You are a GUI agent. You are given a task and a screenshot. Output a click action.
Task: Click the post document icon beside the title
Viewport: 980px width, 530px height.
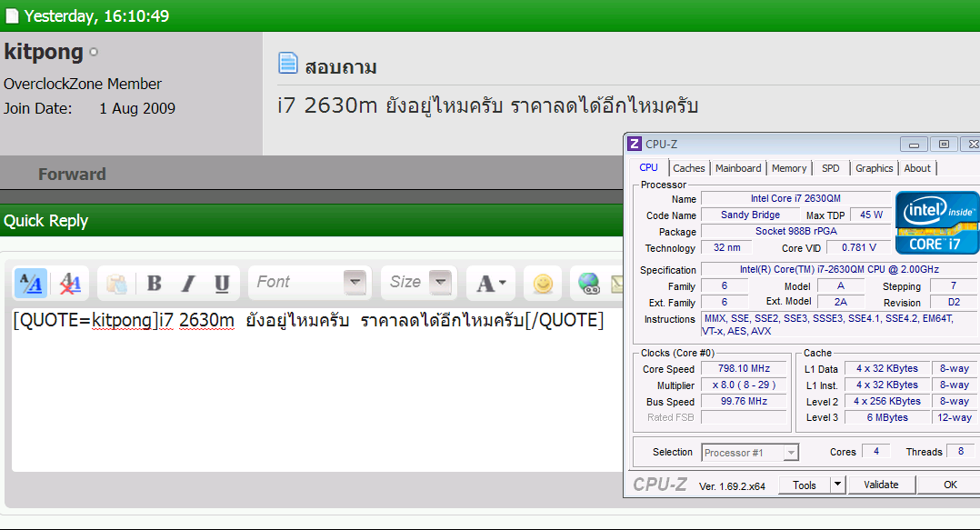point(287,63)
